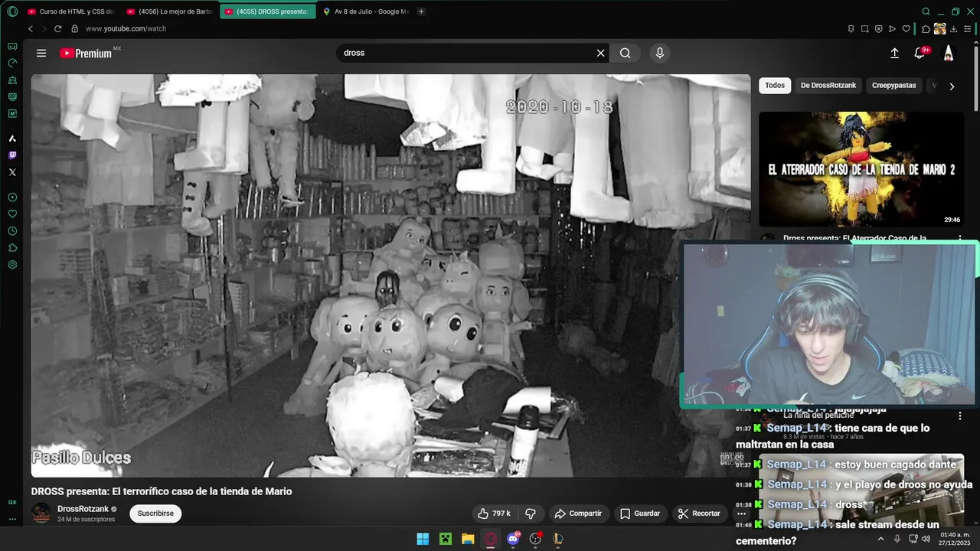Show more filter chips with right chevron
This screenshot has width=980, height=551.
click(x=952, y=86)
